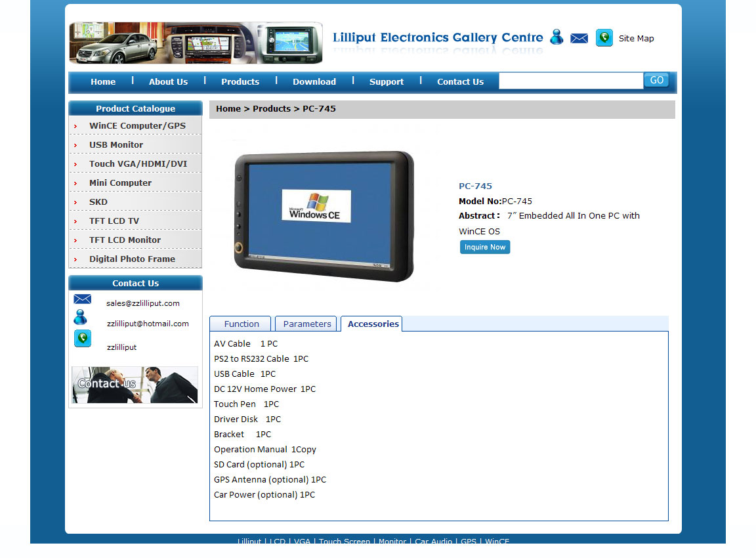Switch to the Parameters tab
This screenshot has height=558, width=756.
[x=307, y=324]
